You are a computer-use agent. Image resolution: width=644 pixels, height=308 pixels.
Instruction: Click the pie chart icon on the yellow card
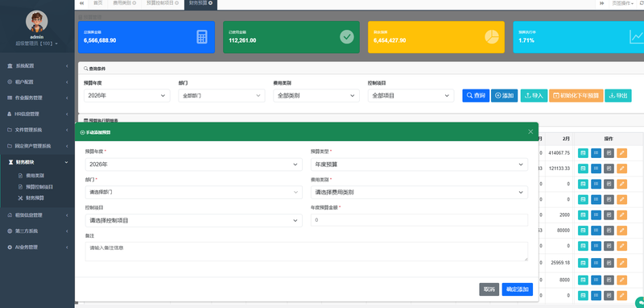[492, 36]
